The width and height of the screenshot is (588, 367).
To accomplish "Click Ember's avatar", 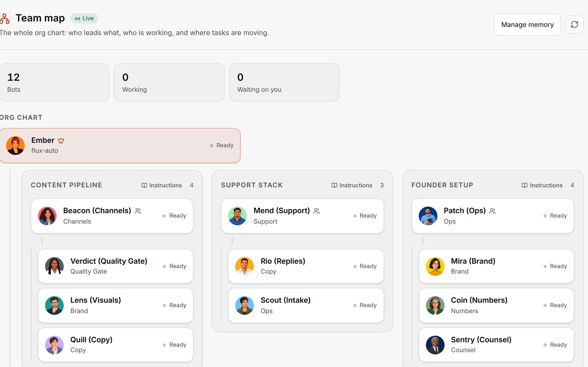I will pos(15,145).
